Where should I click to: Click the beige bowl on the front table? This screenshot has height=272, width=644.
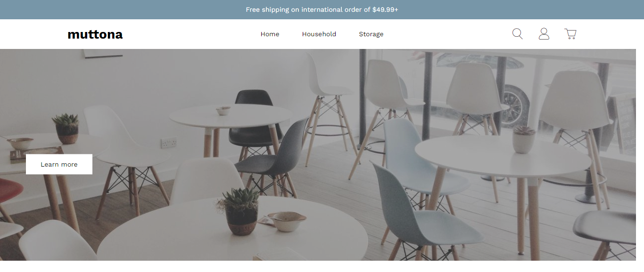tap(287, 222)
